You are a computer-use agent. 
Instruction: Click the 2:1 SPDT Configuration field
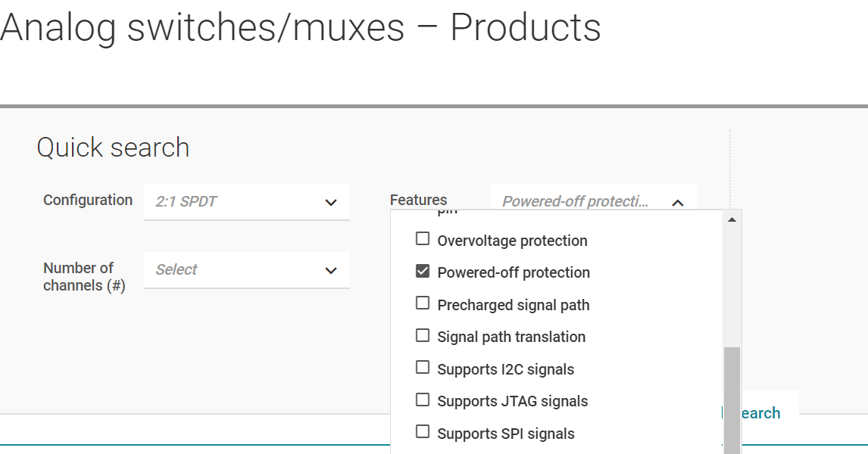pos(227,202)
